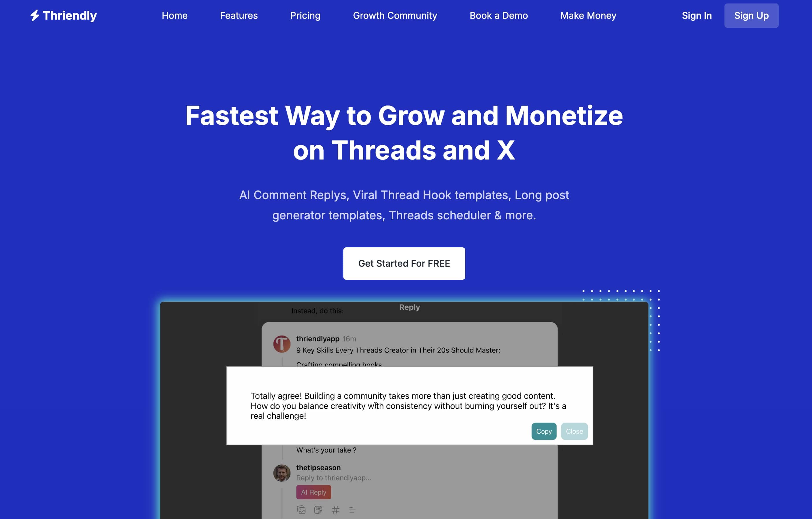This screenshot has height=519, width=812.
Task: Expand the Sign In dropdown option
Action: tap(697, 15)
